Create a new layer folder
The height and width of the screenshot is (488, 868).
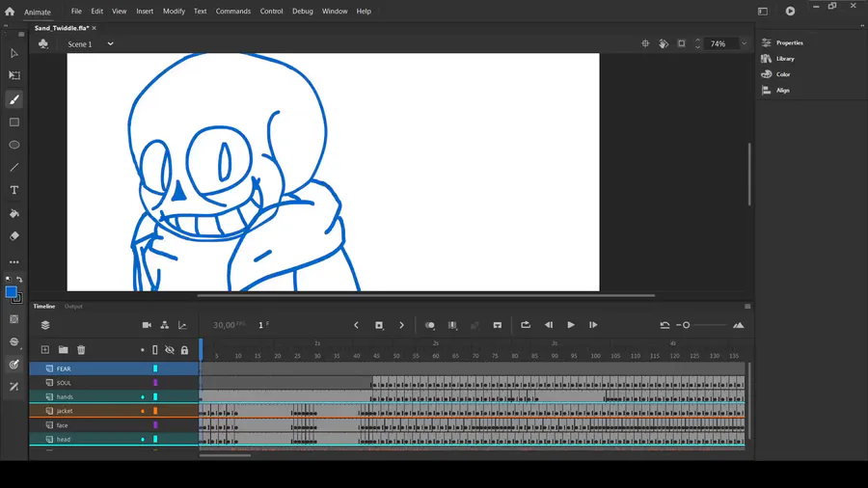[63, 350]
